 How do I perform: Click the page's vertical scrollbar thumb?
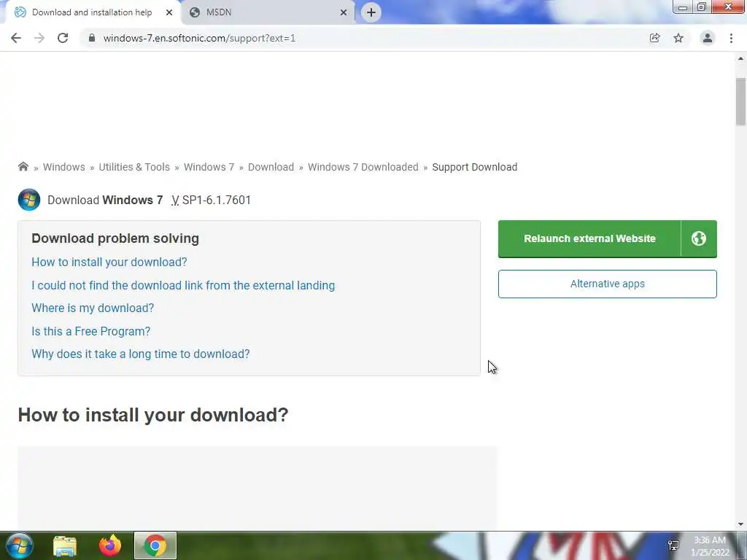coord(740,102)
